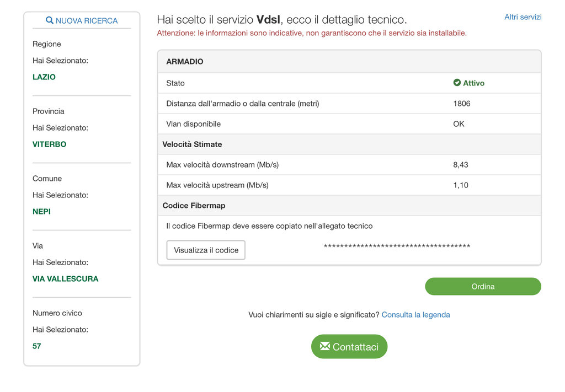Open the Altri servizi link
Image resolution: width=565 pixels, height=392 pixels.
[x=523, y=17]
